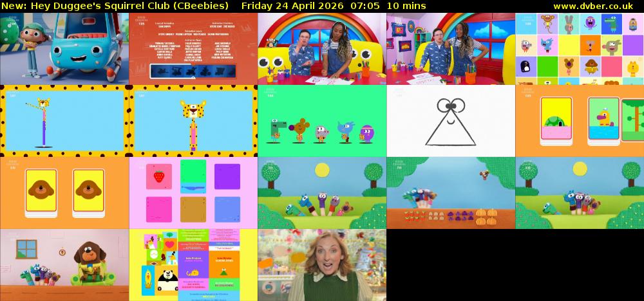Viewport: 644px width, 301px height.
Task: Open the white triangle with eyes thumbnail
Action: coord(451,121)
